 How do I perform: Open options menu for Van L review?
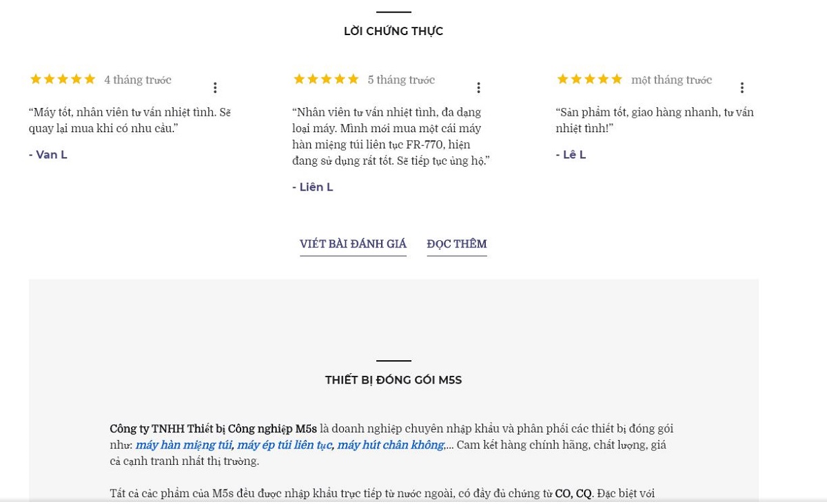pos(215,87)
